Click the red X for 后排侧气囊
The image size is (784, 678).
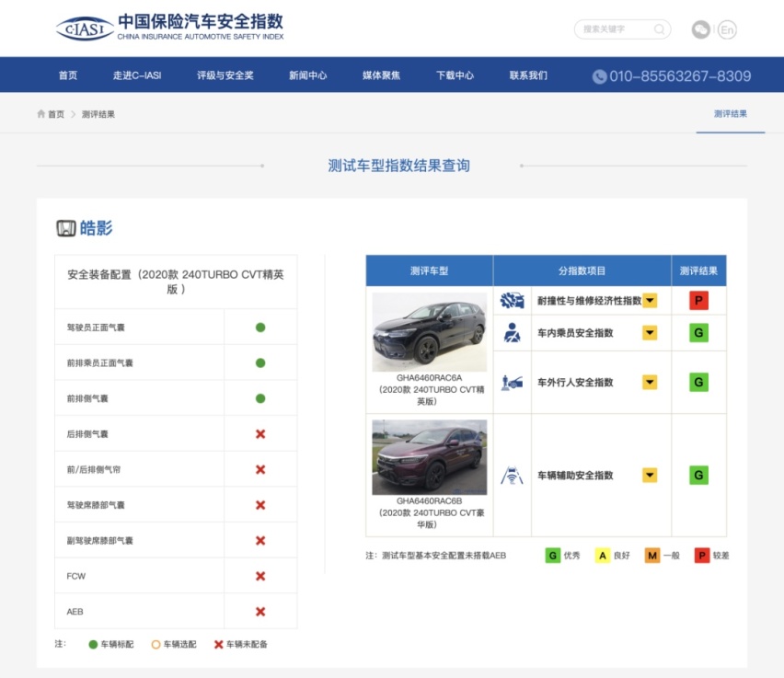click(x=260, y=434)
